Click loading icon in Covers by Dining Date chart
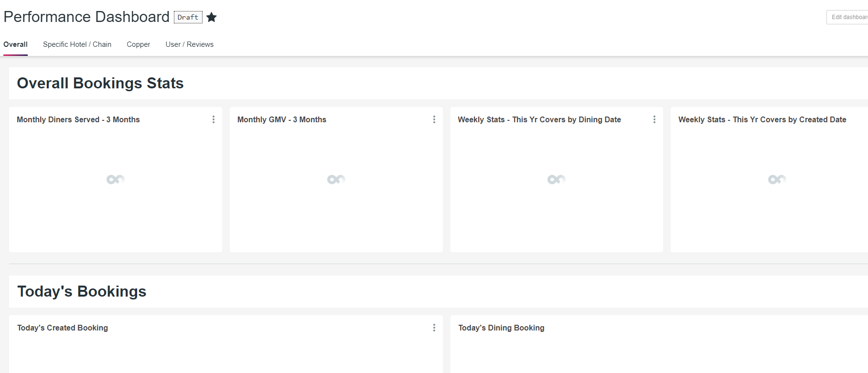The image size is (868, 373). pyautogui.click(x=556, y=180)
